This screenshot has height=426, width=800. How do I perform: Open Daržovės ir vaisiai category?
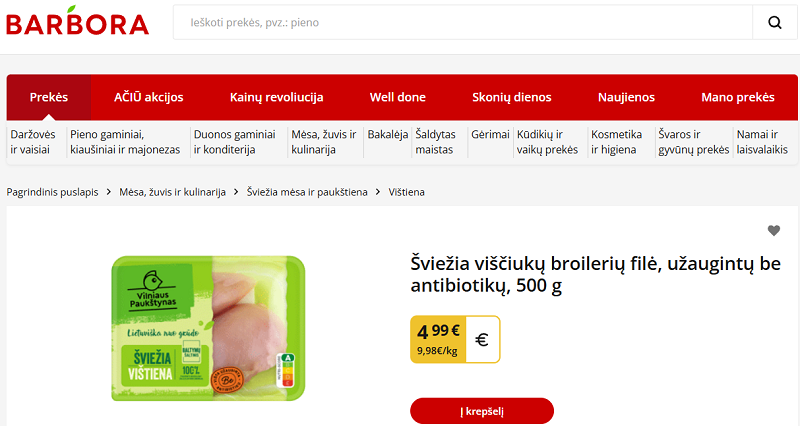[x=33, y=142]
